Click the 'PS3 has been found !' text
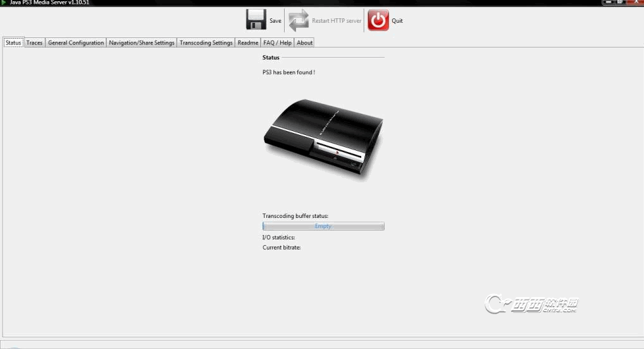 tap(288, 72)
